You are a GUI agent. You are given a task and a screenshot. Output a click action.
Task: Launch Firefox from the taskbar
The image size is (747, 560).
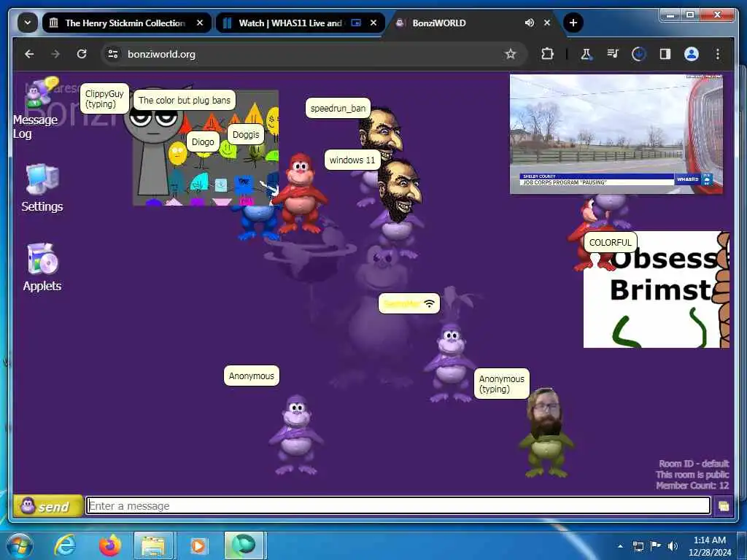pyautogui.click(x=109, y=545)
